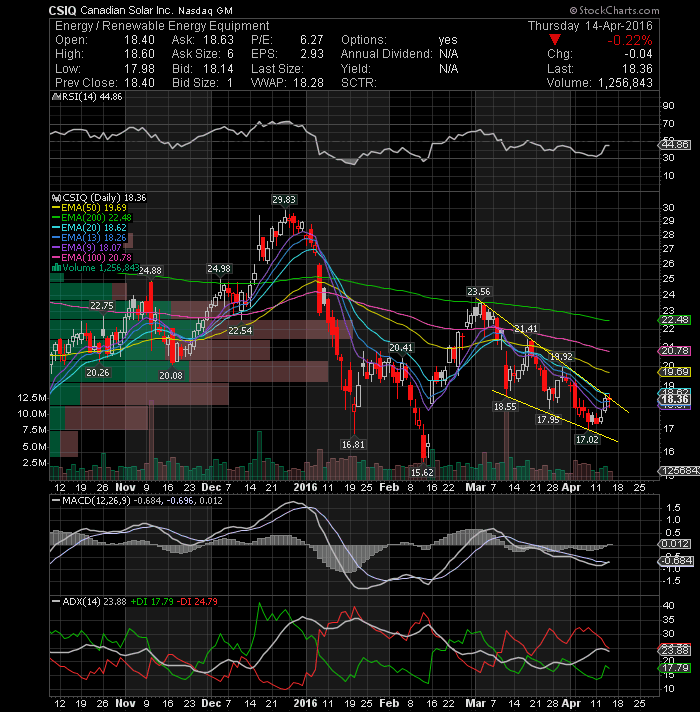
Task: Click the EPS value 2.93
Action: [312, 54]
